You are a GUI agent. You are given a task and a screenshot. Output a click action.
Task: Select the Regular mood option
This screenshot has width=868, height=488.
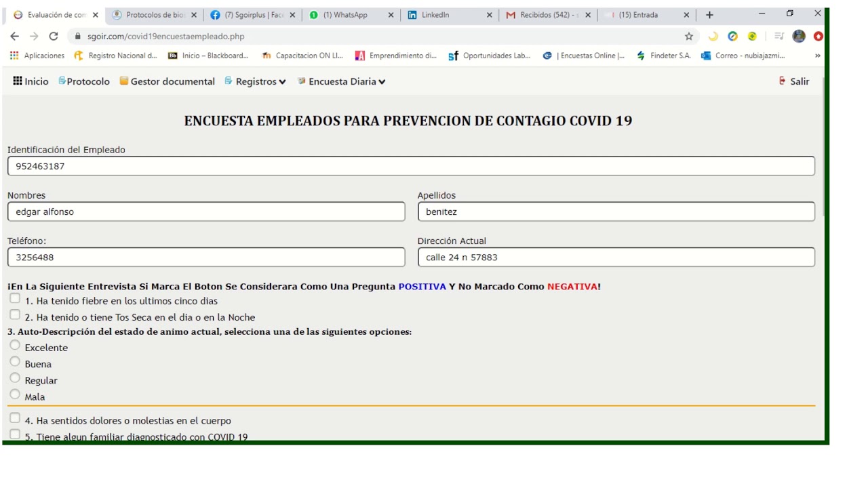point(15,378)
